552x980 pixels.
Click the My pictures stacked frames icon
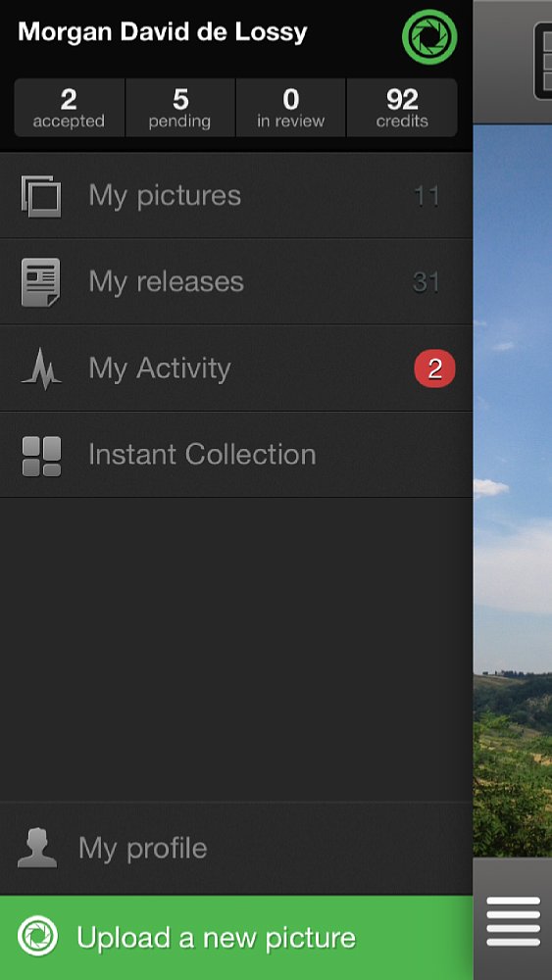(41, 196)
